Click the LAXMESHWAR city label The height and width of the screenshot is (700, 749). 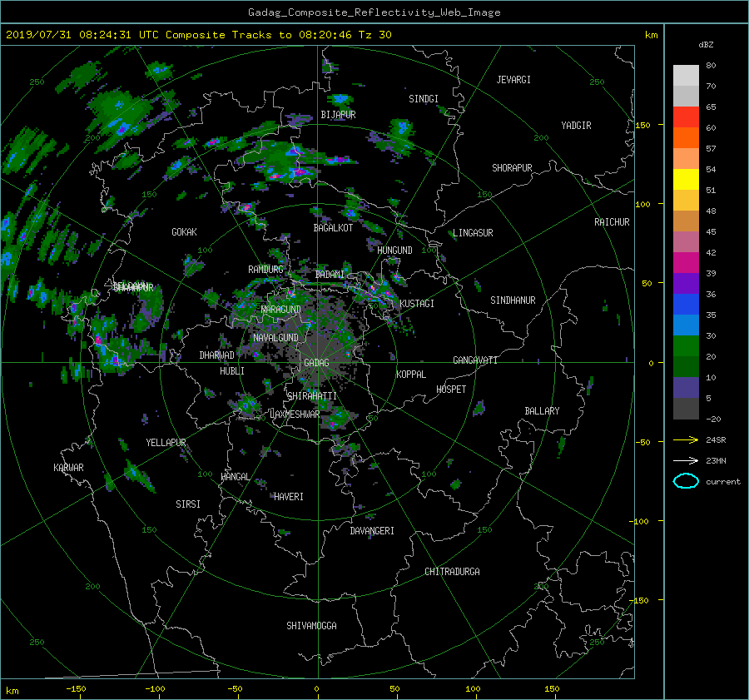295,415
